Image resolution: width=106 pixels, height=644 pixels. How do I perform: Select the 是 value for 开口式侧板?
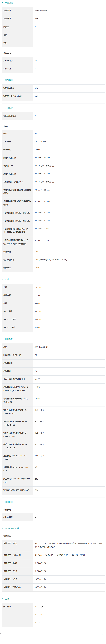click(35, 517)
